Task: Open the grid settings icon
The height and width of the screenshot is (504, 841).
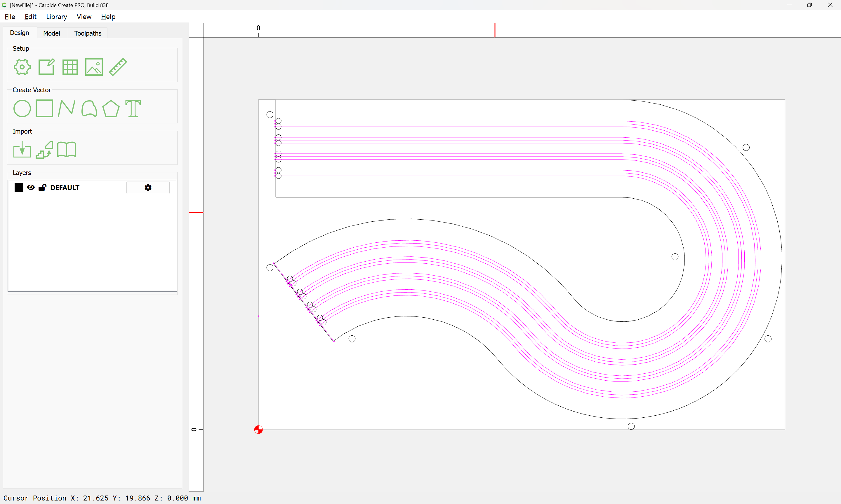Action: (70, 67)
